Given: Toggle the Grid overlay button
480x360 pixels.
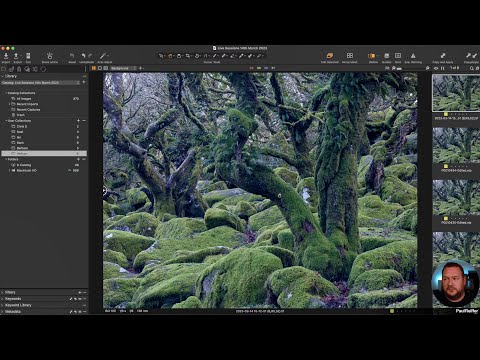Looking at the screenshot, I should point(398,56).
